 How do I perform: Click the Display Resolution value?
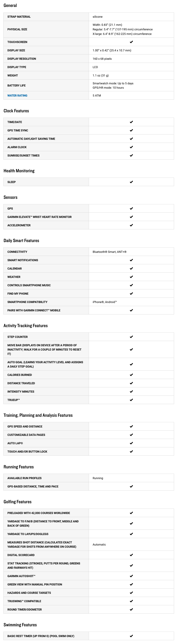coord(102,59)
